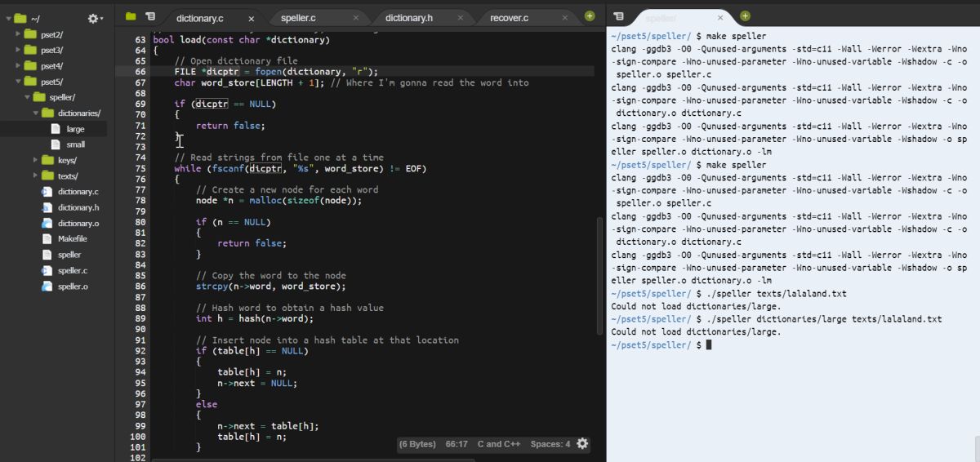Click the Makefile file icon
Image resolution: width=980 pixels, height=462 pixels.
(47, 239)
